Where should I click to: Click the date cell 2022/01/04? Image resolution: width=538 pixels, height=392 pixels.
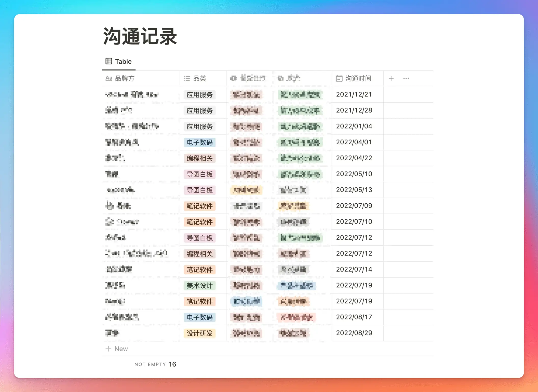[x=358, y=126]
